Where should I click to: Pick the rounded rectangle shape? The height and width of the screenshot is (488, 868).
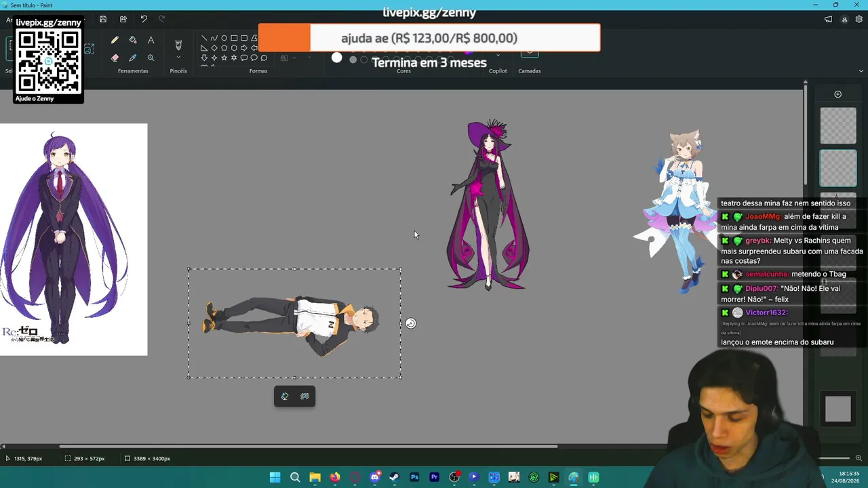243,38
